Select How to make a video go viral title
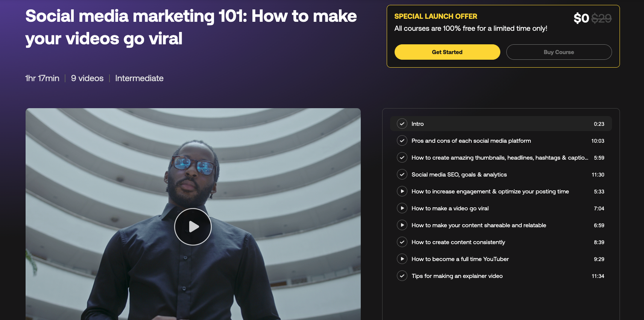 450,208
